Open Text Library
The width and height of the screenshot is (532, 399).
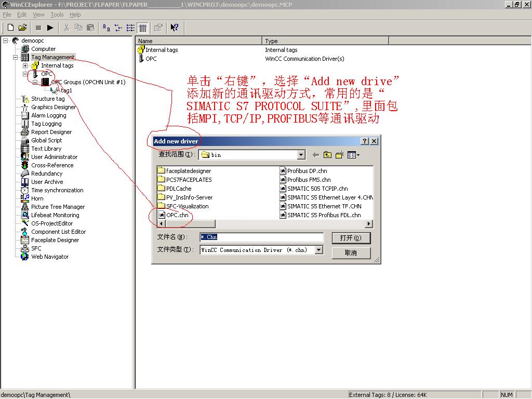click(46, 149)
